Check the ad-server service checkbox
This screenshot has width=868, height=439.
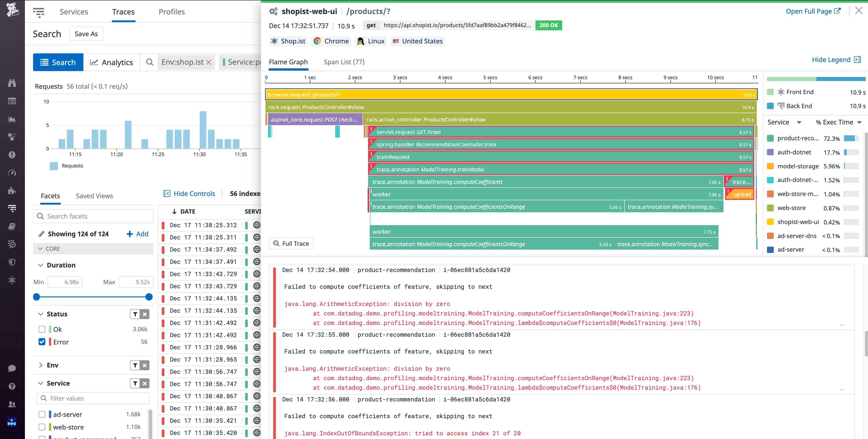42,414
